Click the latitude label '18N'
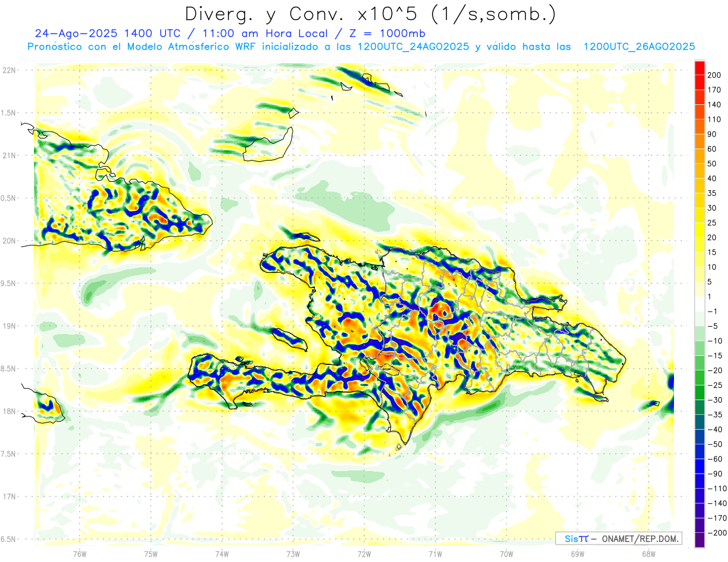The image size is (728, 562). coord(9,411)
